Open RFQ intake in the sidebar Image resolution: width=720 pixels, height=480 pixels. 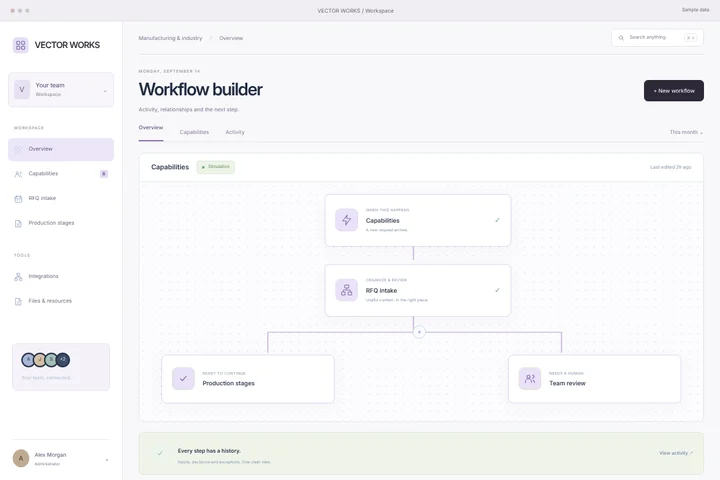point(61,198)
